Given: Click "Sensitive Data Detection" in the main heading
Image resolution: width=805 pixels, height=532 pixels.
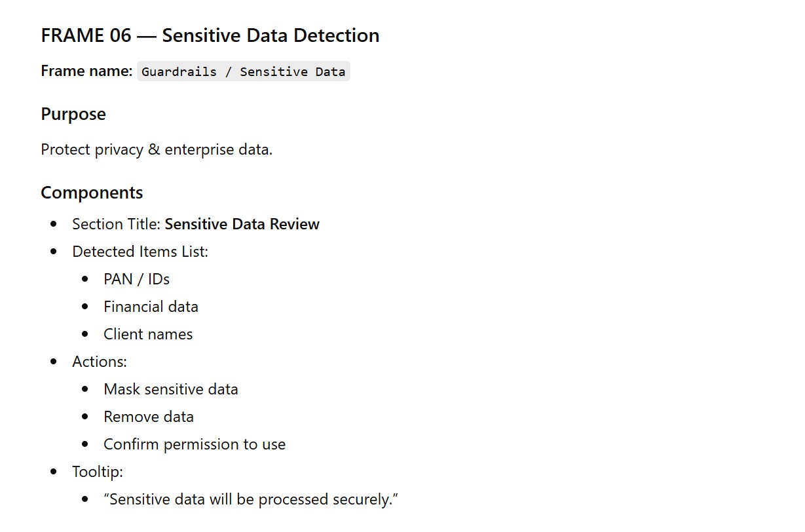Looking at the screenshot, I should pos(271,35).
